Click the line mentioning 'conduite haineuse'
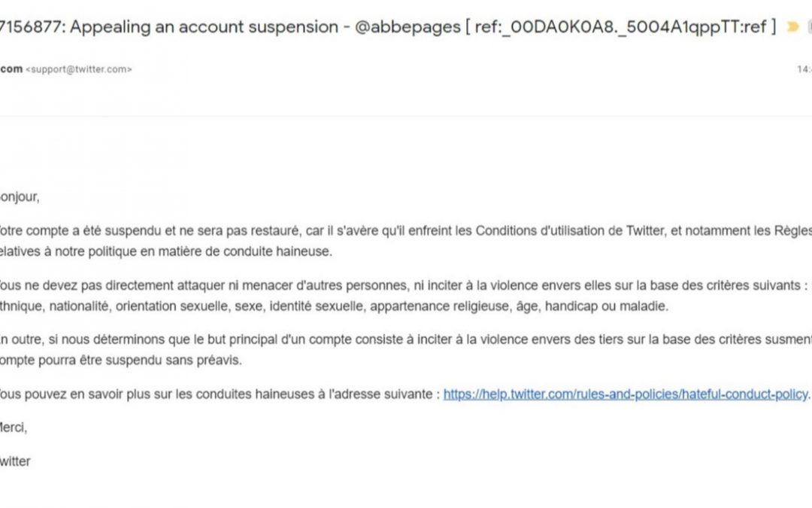This screenshot has height=508, width=812. click(165, 251)
